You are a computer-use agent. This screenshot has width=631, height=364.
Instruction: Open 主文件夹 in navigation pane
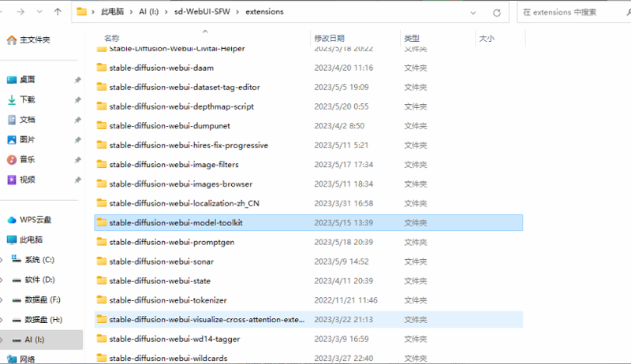[x=28, y=39]
